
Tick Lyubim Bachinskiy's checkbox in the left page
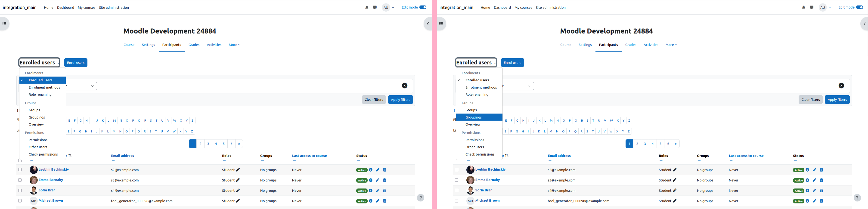pos(20,170)
